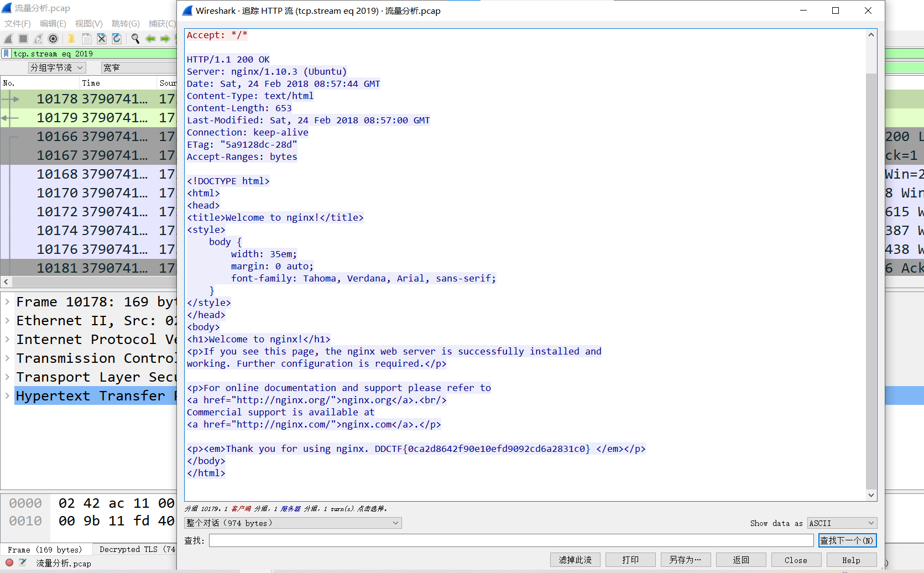This screenshot has width=924, height=573.
Task: Open capture options gear icon
Action: [x=53, y=39]
